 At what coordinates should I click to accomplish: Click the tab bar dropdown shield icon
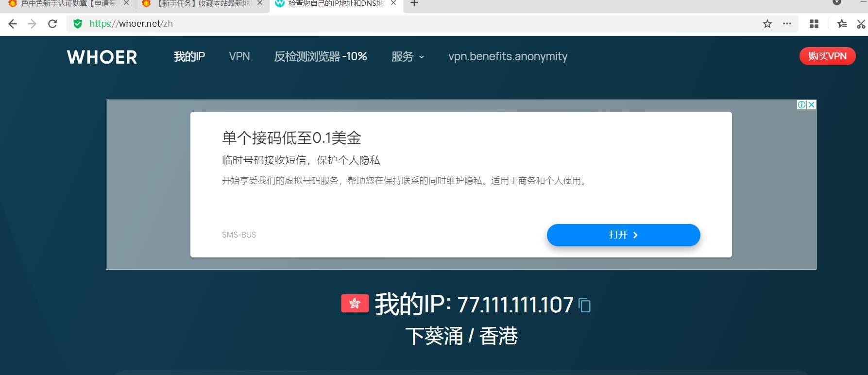[836, 2]
